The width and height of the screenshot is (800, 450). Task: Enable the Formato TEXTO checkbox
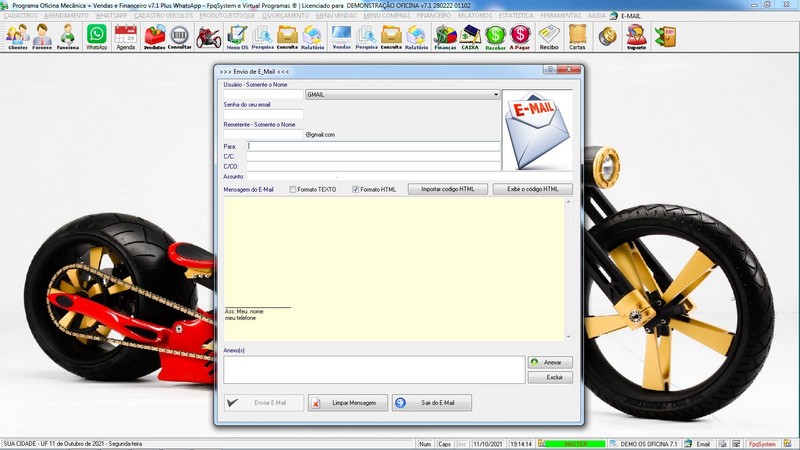click(x=293, y=189)
